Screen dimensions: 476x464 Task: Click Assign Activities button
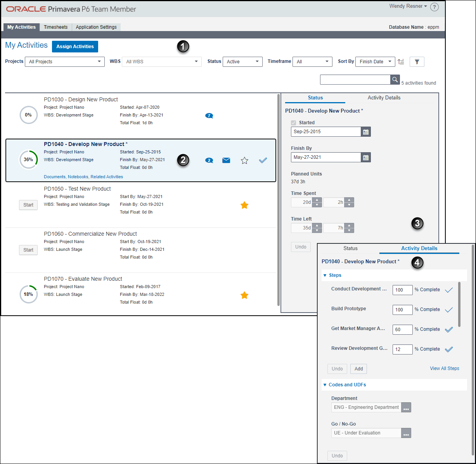tap(75, 47)
